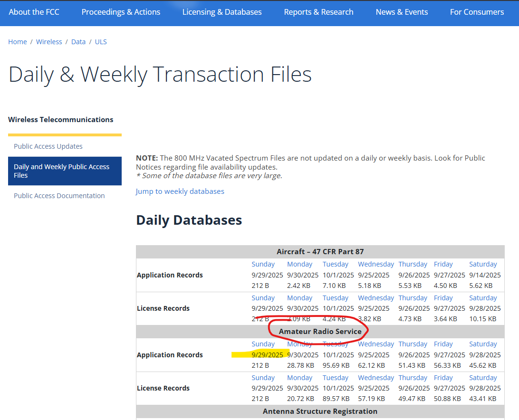This screenshot has height=420, width=519.
Task: Click the 62.12 KB file size
Action: 371,365
